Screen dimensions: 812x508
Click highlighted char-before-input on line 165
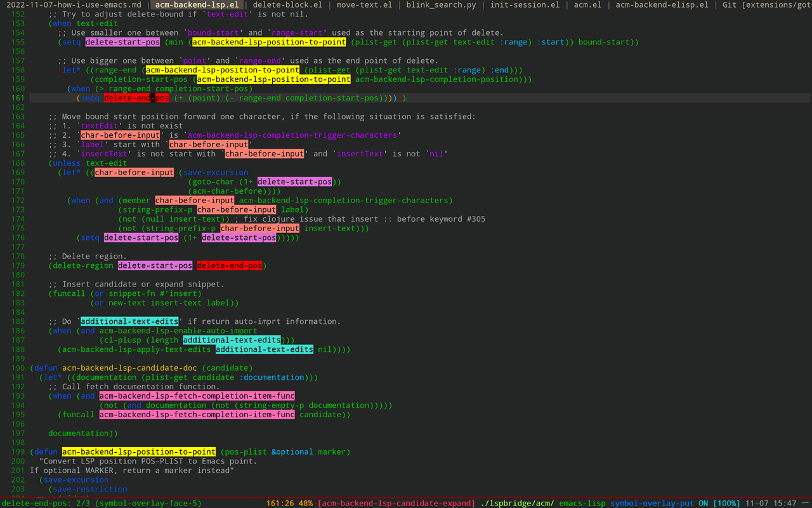point(121,135)
